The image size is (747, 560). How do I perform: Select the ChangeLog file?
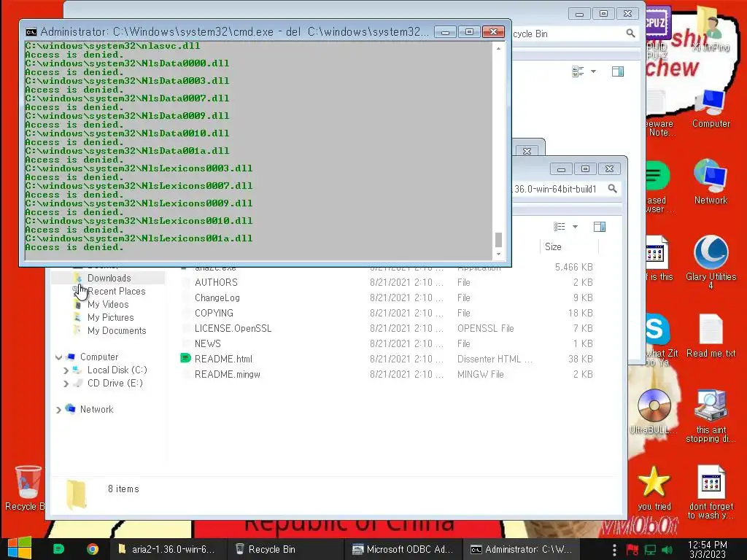[217, 297]
